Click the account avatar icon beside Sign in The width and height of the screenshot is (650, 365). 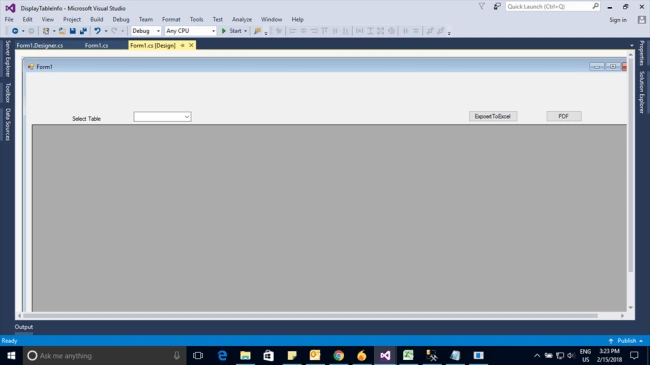(x=642, y=19)
